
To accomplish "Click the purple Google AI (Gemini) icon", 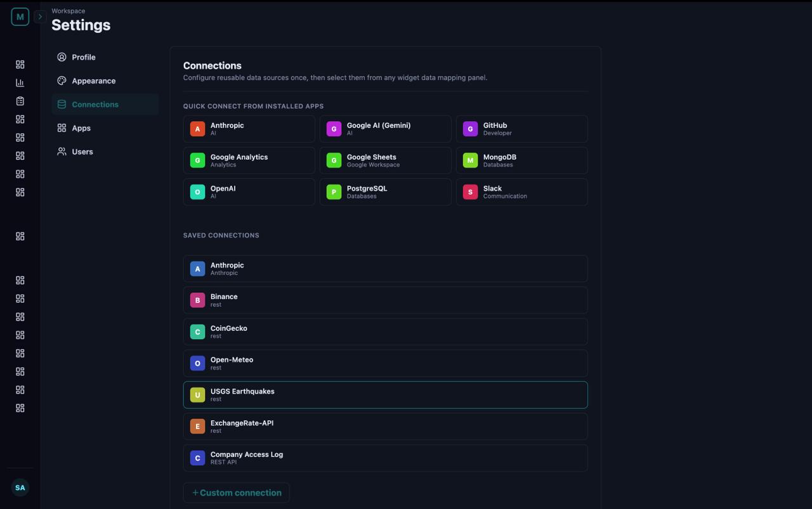I will [x=334, y=129].
